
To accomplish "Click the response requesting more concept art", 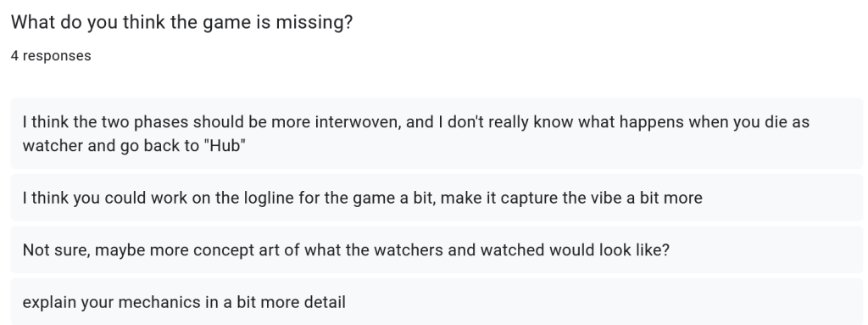I will (x=437, y=249).
